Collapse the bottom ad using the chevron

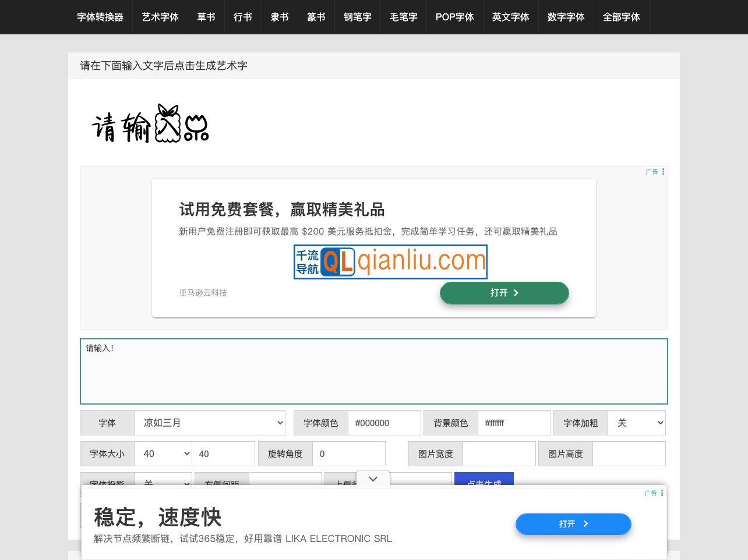373,479
